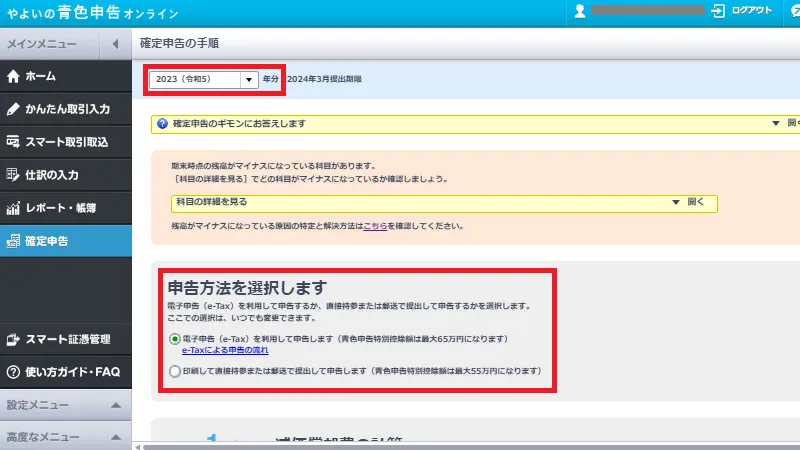Click the 仕訳の入力 ledger icon

coord(13,174)
